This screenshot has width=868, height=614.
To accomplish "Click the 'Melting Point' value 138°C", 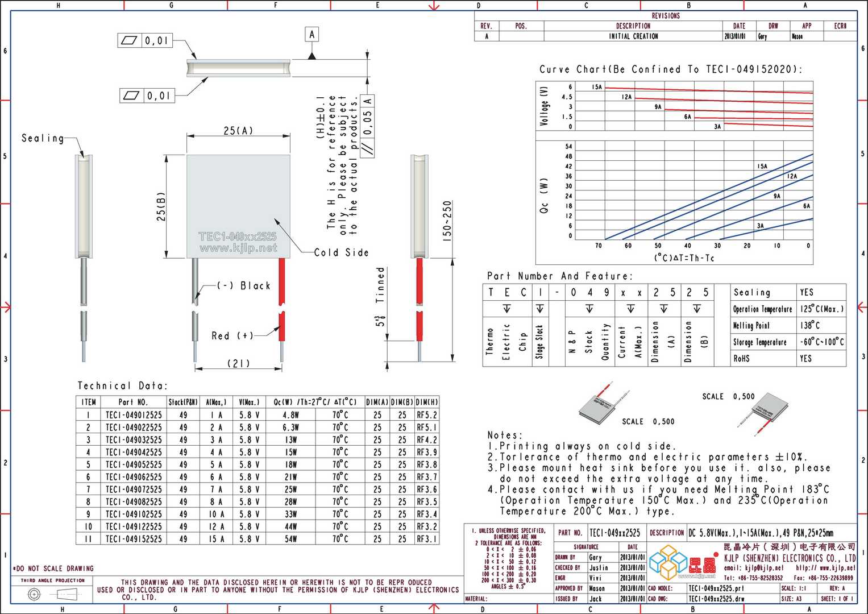I will tap(809, 325).
